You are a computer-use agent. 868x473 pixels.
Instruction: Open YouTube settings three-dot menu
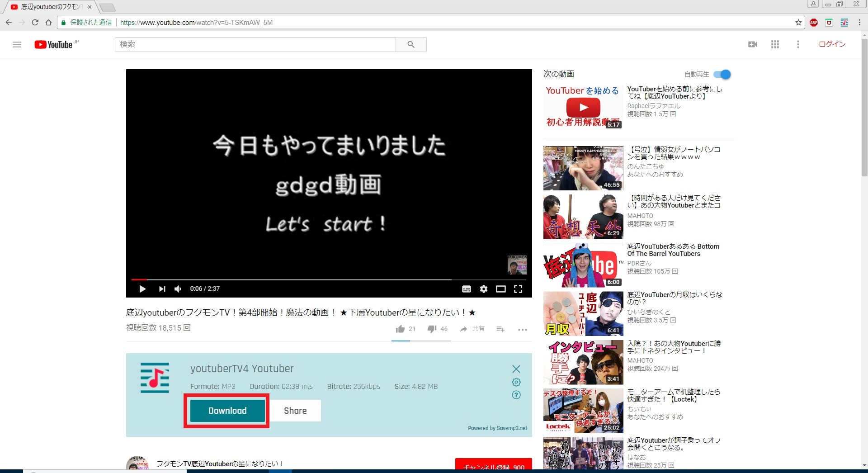(798, 44)
